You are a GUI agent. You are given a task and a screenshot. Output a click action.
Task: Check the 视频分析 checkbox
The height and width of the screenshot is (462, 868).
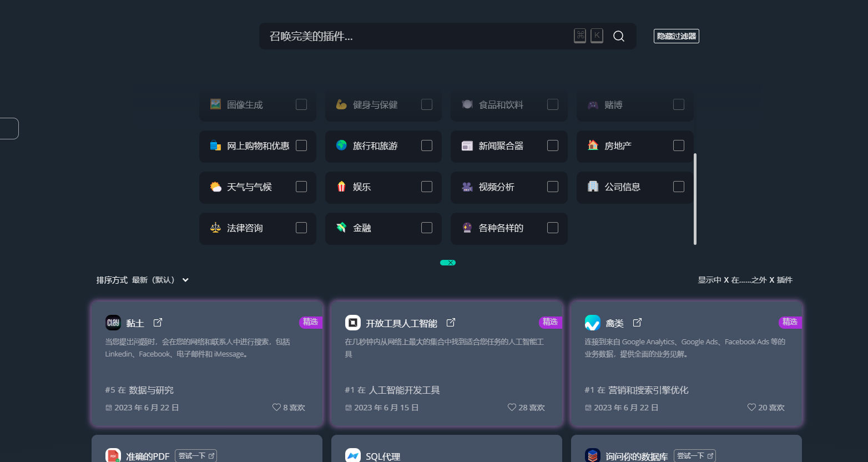coord(553,187)
